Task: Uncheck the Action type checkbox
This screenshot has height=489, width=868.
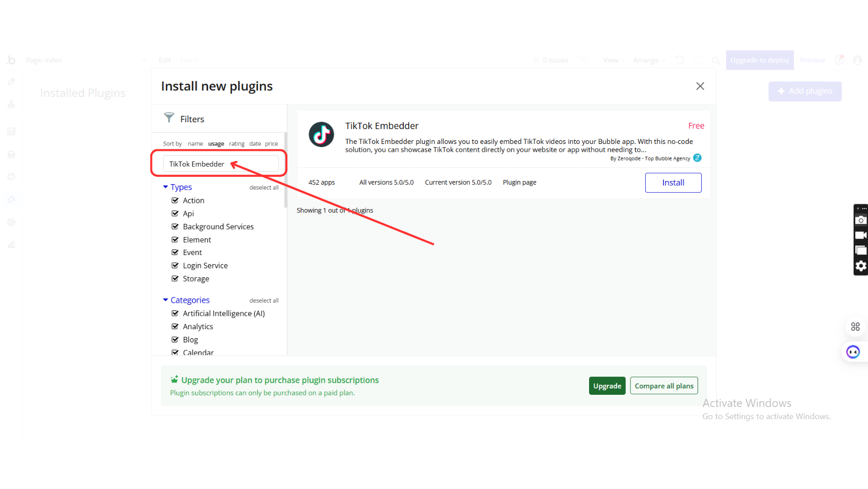Action: tap(175, 201)
